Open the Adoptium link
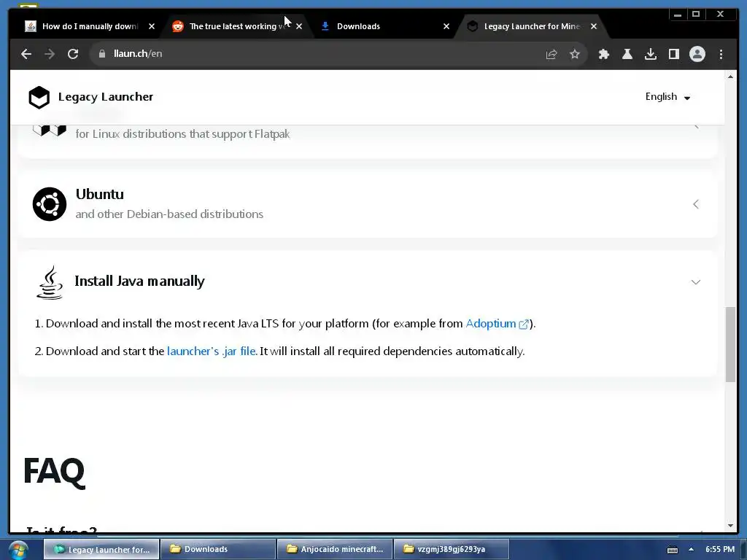This screenshot has height=560, width=747. [491, 324]
